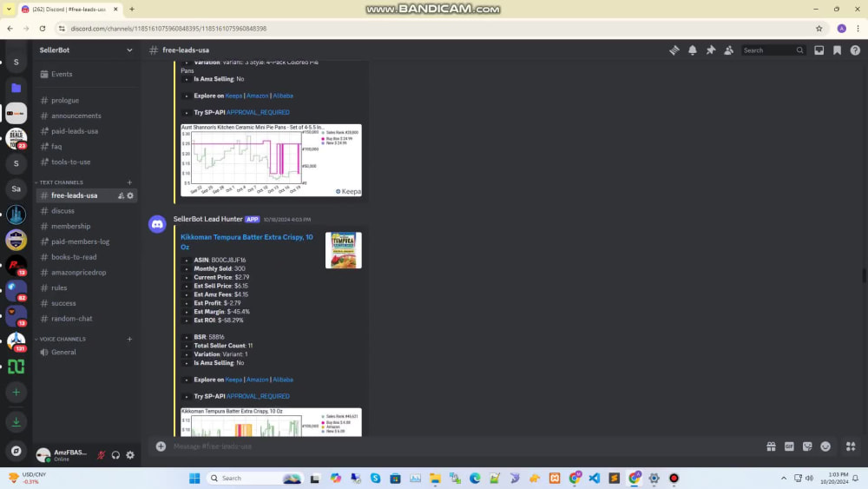Open notification settings bell icon
Viewport: 868px width, 489px height.
[693, 50]
